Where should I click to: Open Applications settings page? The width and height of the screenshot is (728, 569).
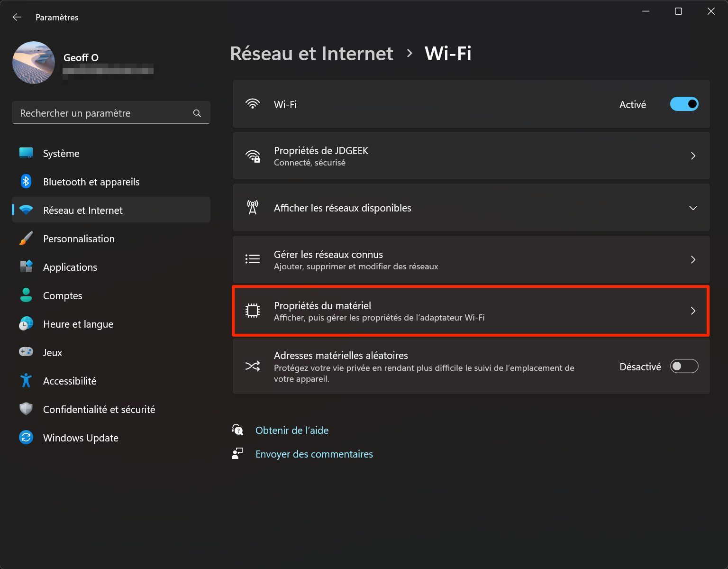[x=111, y=267]
